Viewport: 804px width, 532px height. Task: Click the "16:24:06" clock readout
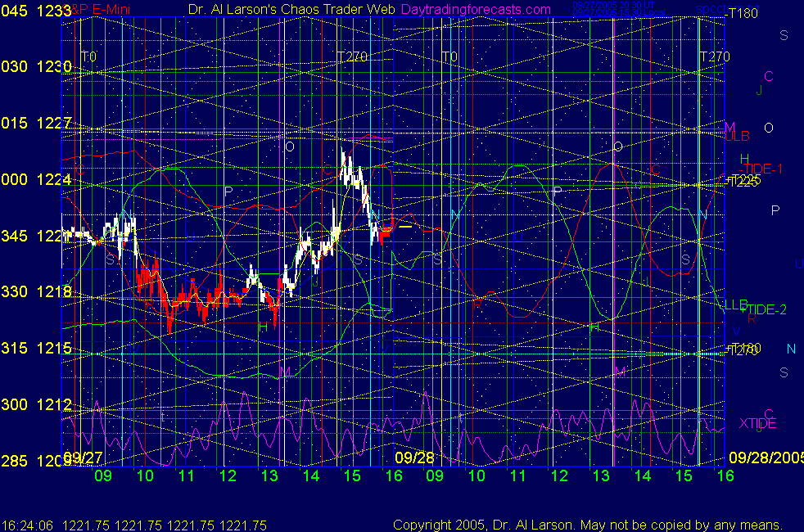click(27, 525)
